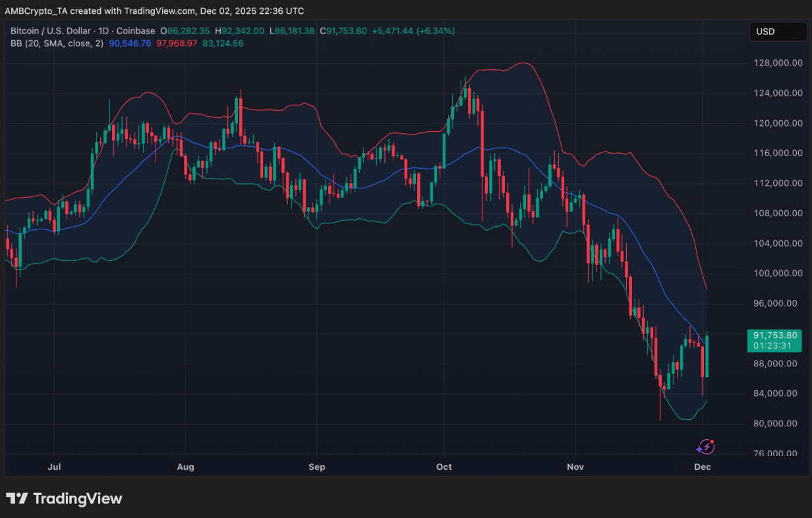The height and width of the screenshot is (518, 812).
Task: Click the Oct label on the time axis
Action: click(x=444, y=467)
